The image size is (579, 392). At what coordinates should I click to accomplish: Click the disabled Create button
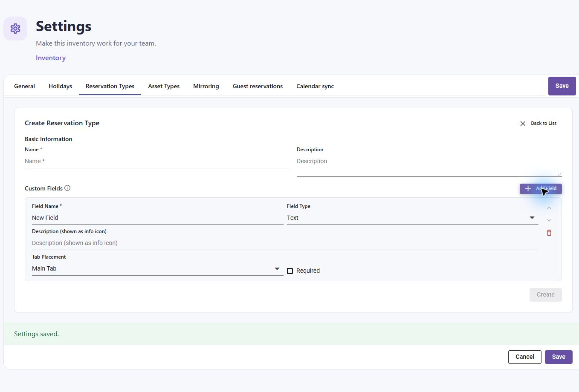point(546,295)
